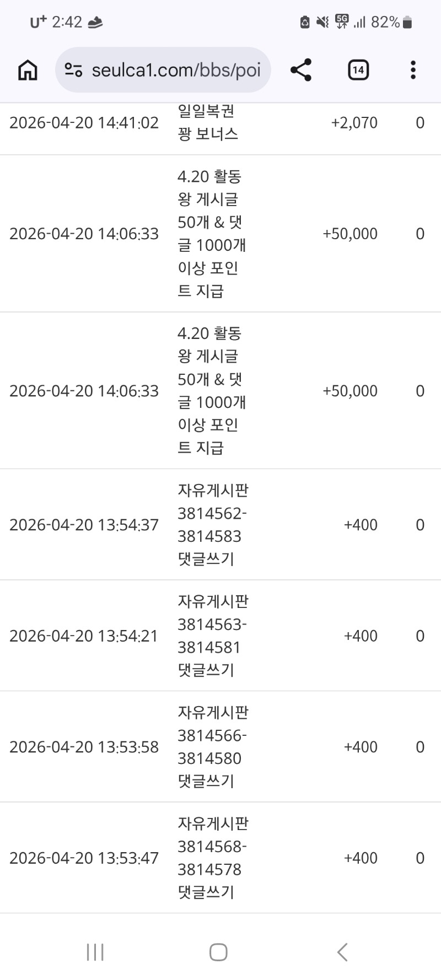This screenshot has width=441, height=980.
Task: Open site info icon in address bar
Action: [73, 70]
